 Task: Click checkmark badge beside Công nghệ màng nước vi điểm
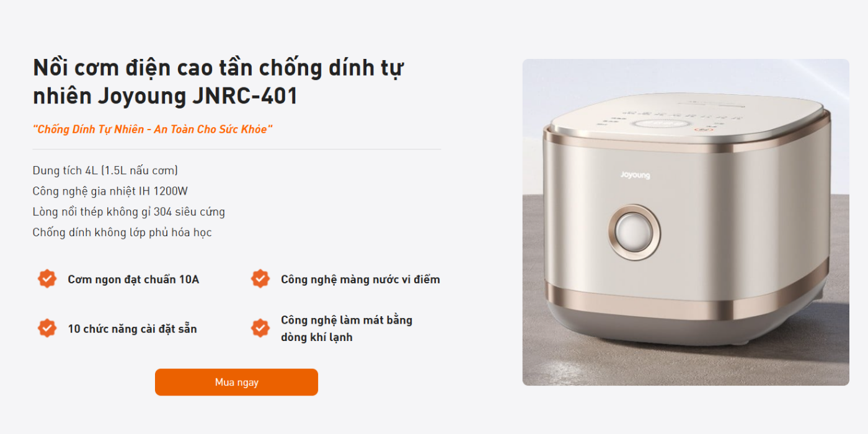click(260, 279)
